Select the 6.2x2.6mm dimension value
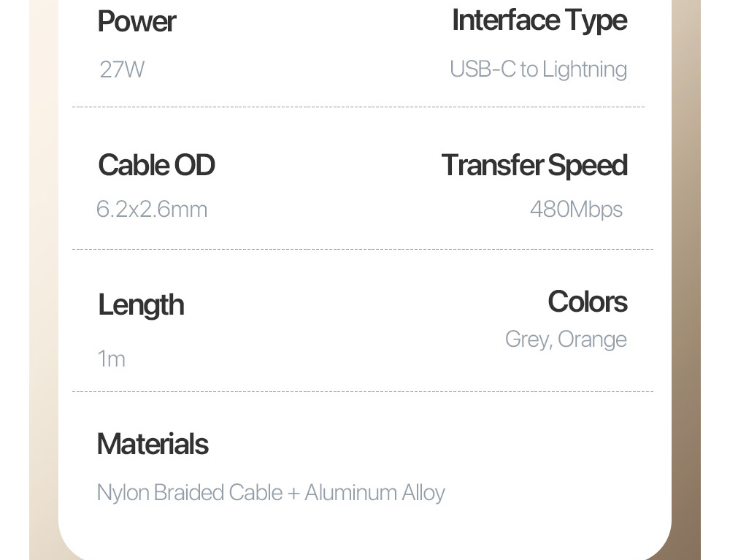The width and height of the screenshot is (730, 560). point(152,210)
